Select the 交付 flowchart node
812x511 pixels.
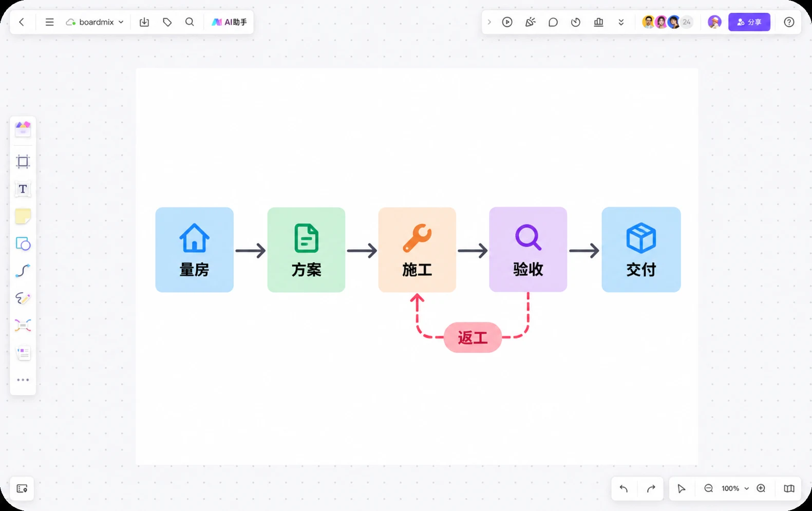coord(641,250)
